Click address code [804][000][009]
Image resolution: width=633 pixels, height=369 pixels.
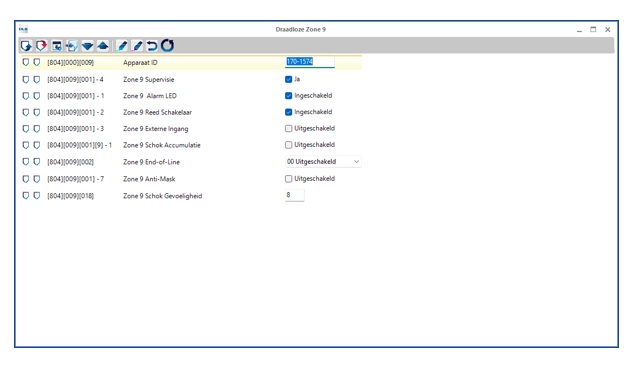point(70,63)
